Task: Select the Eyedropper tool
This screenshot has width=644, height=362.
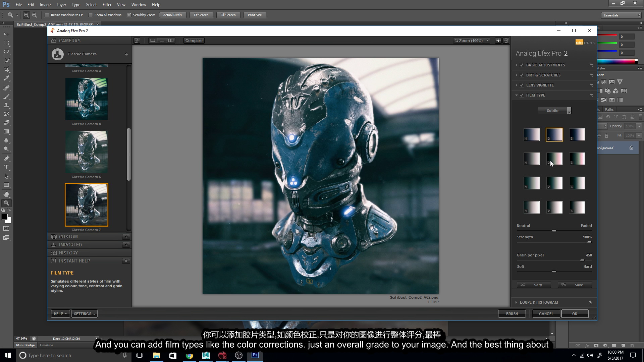Action: point(6,78)
